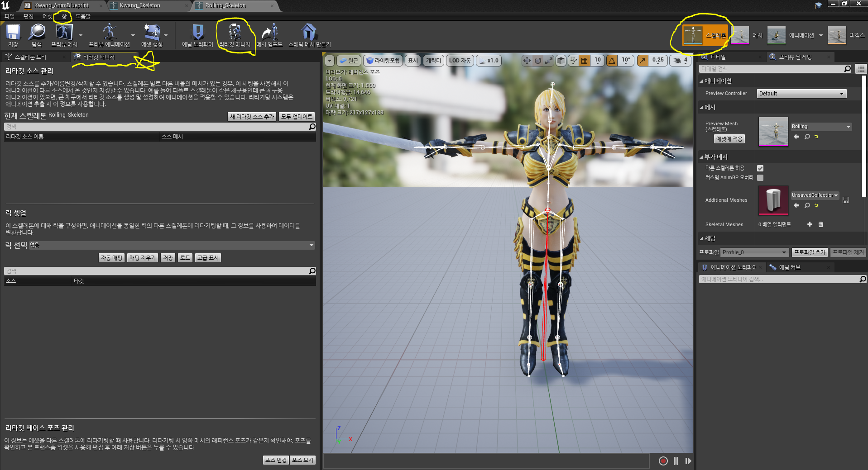Image resolution: width=868 pixels, height=470 pixels.
Task: Switch to the Kwang_Skeleton tab
Action: [140, 5]
